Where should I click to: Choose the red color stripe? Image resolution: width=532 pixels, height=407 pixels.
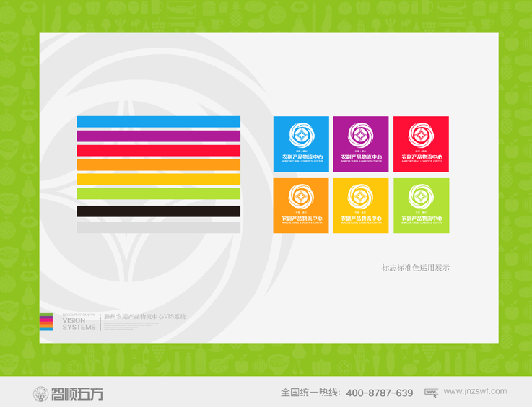coord(159,150)
